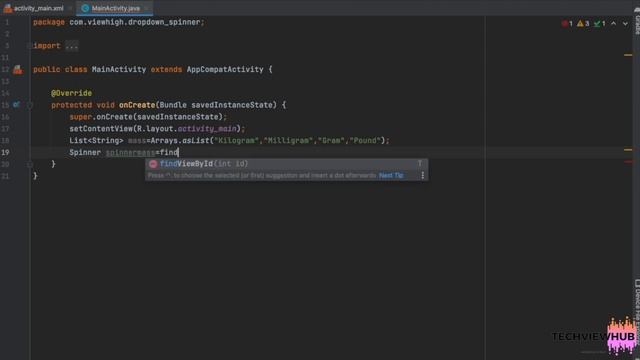Click activity_main in setContentView line
Image resolution: width=640 pixels, height=360 pixels.
[207, 129]
